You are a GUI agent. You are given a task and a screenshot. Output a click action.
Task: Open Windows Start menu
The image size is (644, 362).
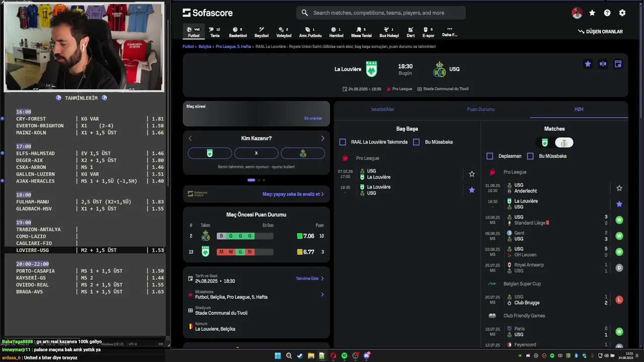[x=278, y=356]
